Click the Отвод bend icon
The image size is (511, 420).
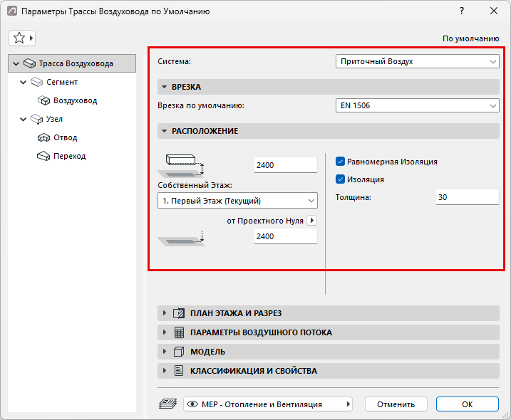(43, 137)
